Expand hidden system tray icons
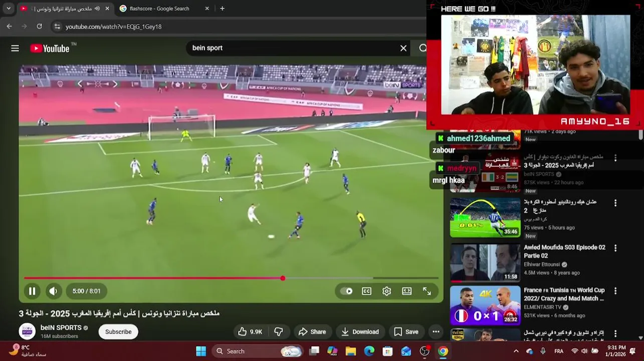Viewport: 644px width, 361px height. tap(516, 351)
